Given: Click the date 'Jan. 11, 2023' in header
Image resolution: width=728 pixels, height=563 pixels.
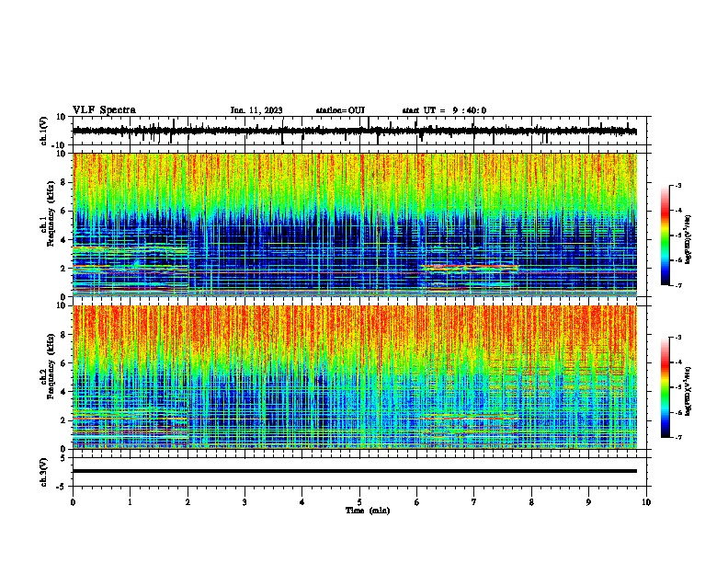Looking at the screenshot, I should [256, 110].
